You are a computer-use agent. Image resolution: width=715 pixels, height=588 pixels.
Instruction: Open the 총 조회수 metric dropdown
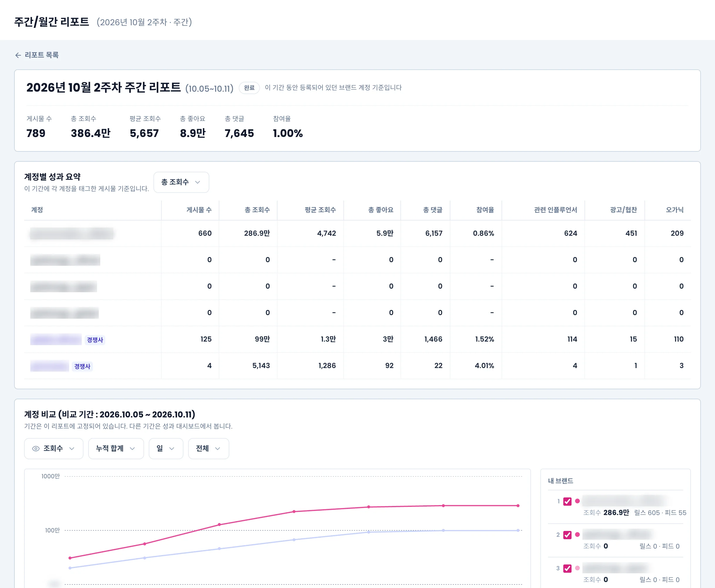click(x=181, y=182)
